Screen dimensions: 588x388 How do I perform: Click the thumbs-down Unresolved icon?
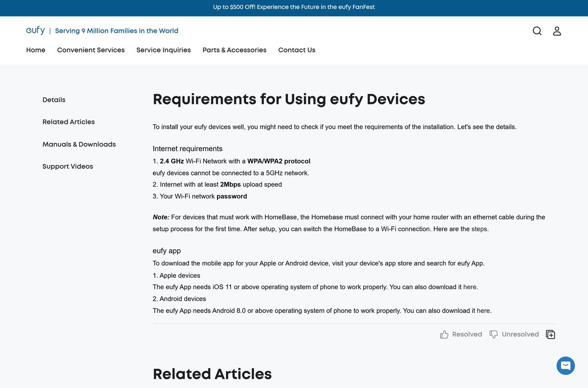pyautogui.click(x=494, y=334)
